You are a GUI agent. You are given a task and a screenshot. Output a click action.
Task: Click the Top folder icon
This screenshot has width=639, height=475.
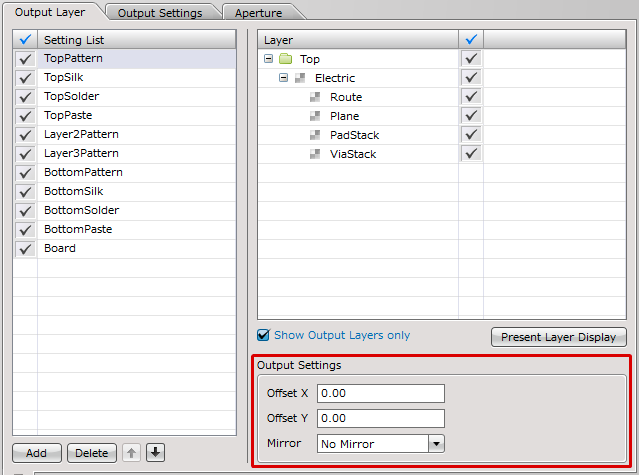286,59
